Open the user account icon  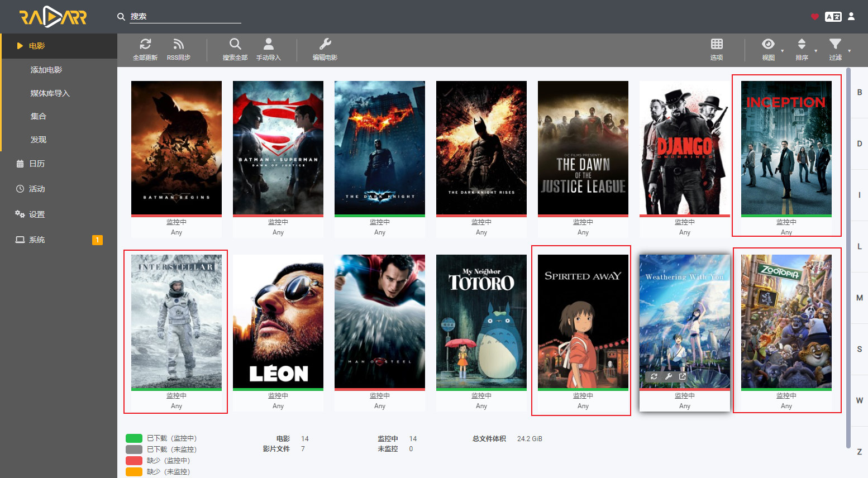tap(851, 16)
